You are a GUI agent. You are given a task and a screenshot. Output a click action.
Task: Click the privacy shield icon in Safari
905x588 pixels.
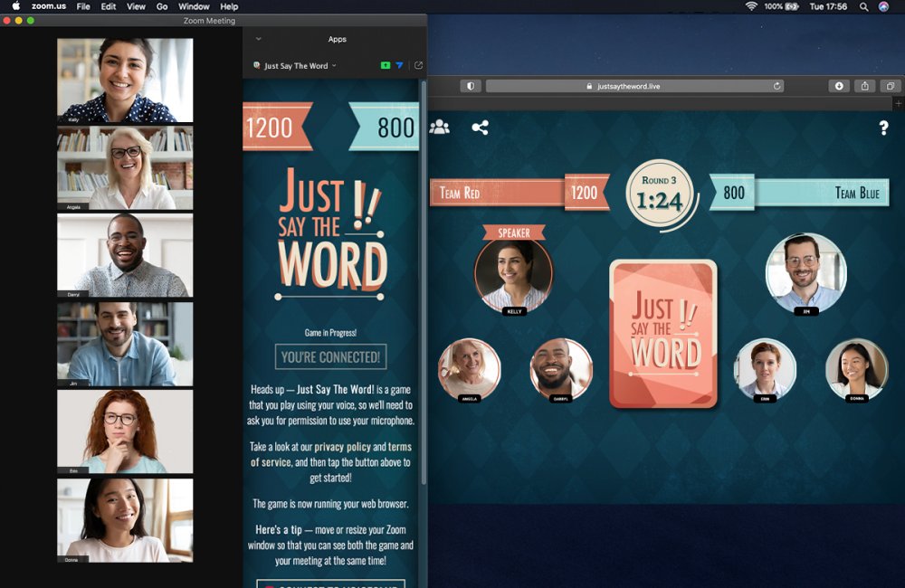[x=470, y=86]
